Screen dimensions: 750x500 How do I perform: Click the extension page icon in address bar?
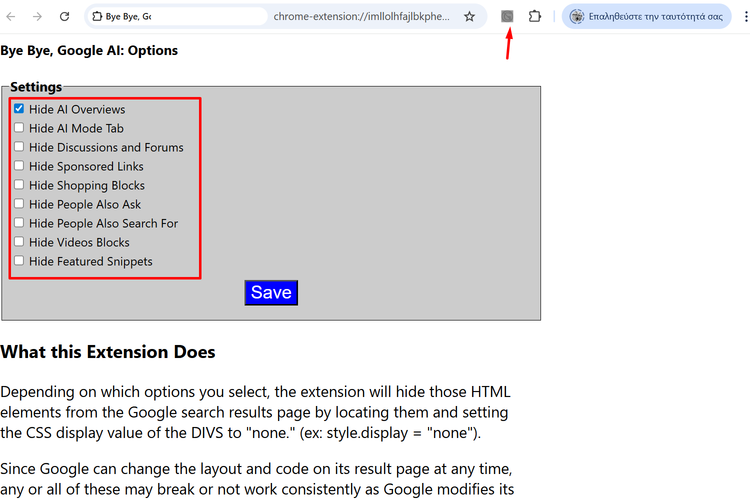97,17
